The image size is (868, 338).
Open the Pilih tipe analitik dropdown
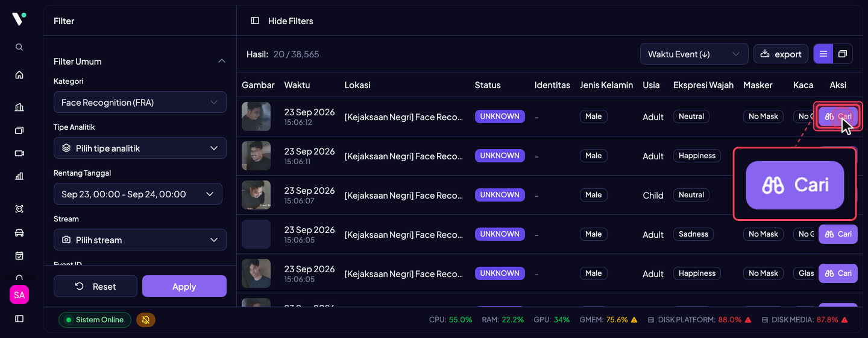point(140,148)
